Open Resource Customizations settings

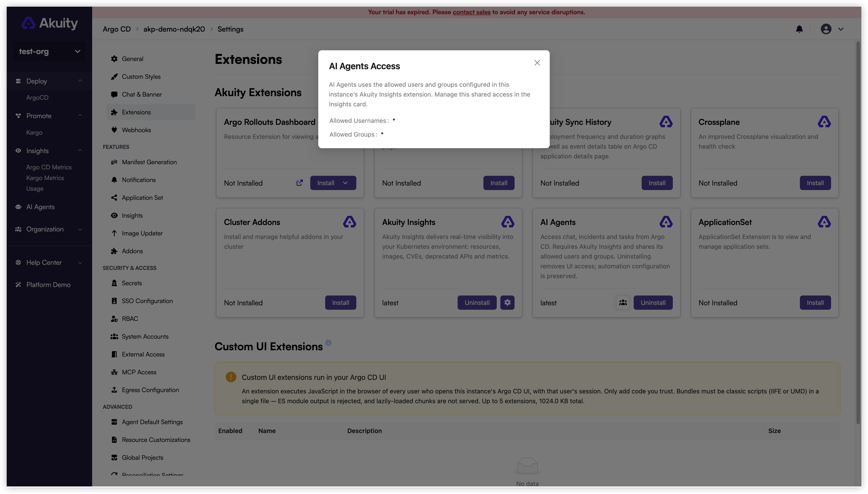pos(151,440)
